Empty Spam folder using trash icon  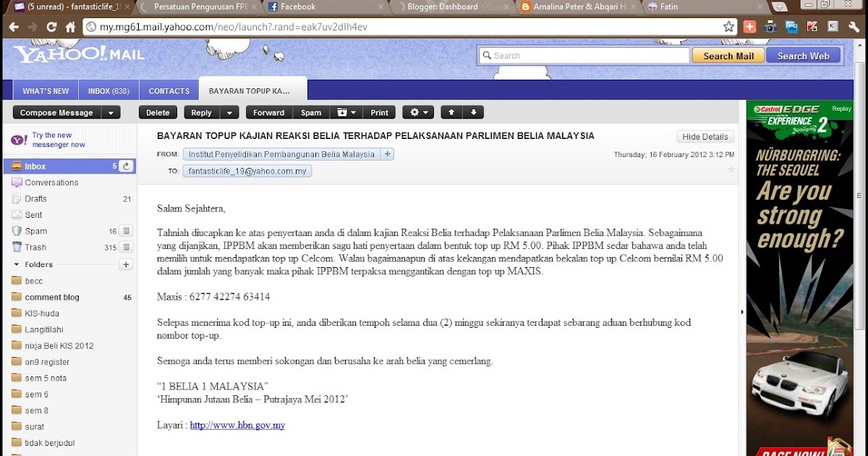[x=126, y=231]
